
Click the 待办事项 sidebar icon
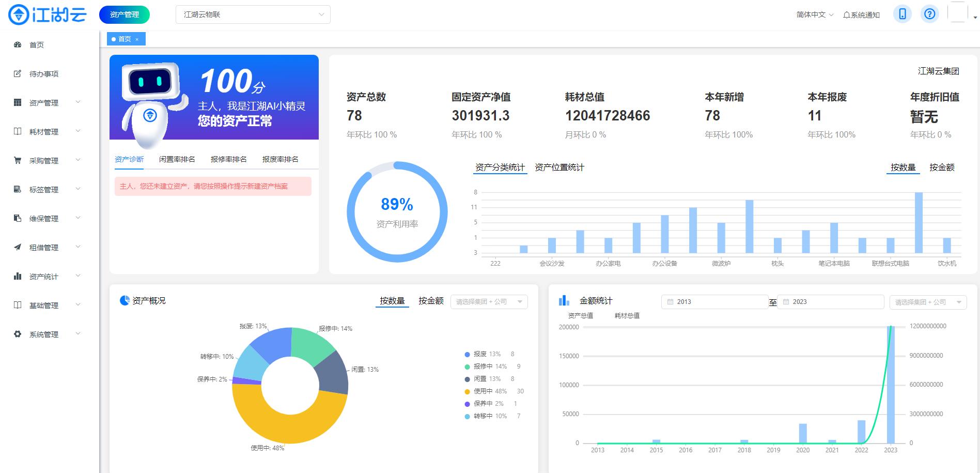[18, 73]
